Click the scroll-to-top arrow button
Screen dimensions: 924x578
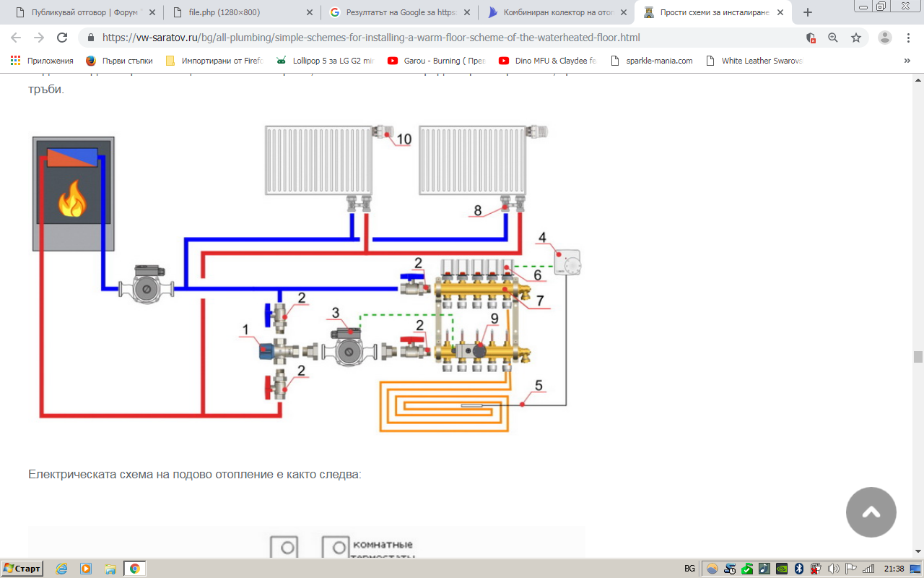pos(871,512)
